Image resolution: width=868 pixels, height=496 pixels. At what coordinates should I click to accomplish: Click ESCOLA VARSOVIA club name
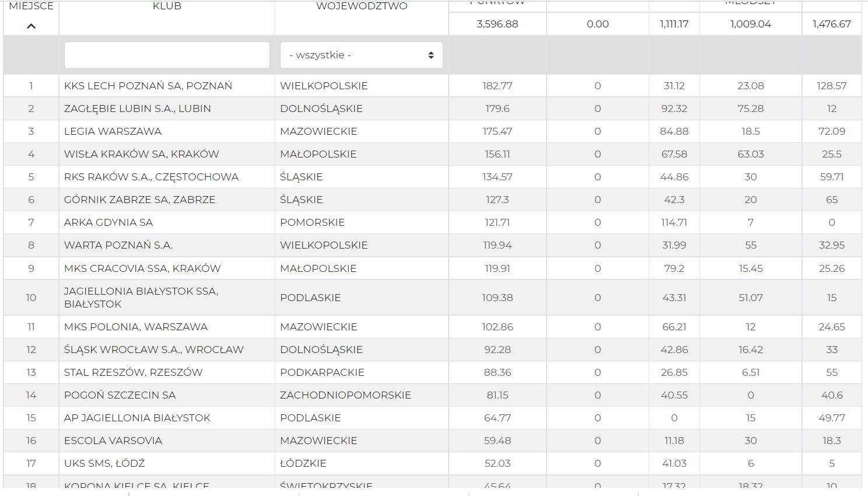113,441
